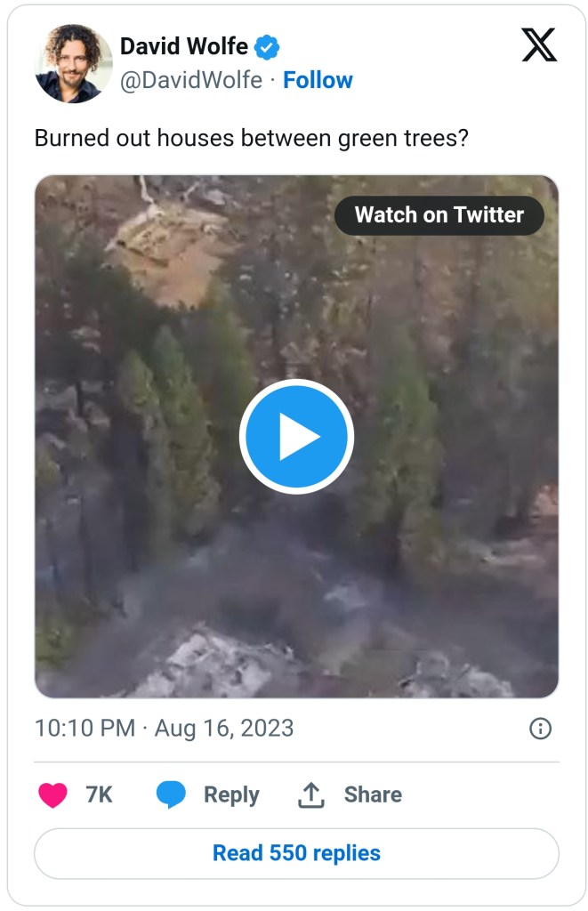Follow the @DavidWolfe account
The height and width of the screenshot is (911, 588).
point(318,80)
